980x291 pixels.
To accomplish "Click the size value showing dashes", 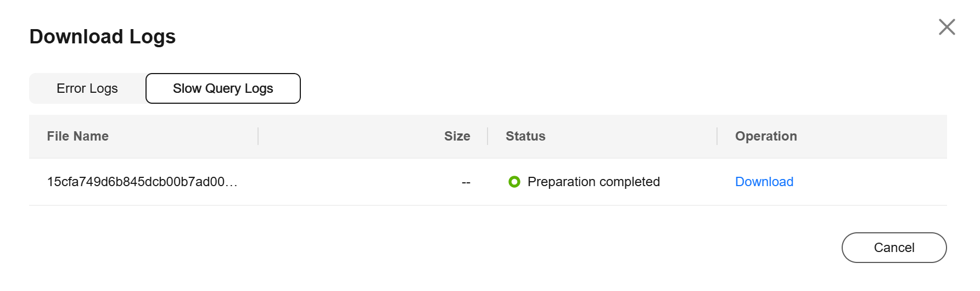I will (x=466, y=182).
